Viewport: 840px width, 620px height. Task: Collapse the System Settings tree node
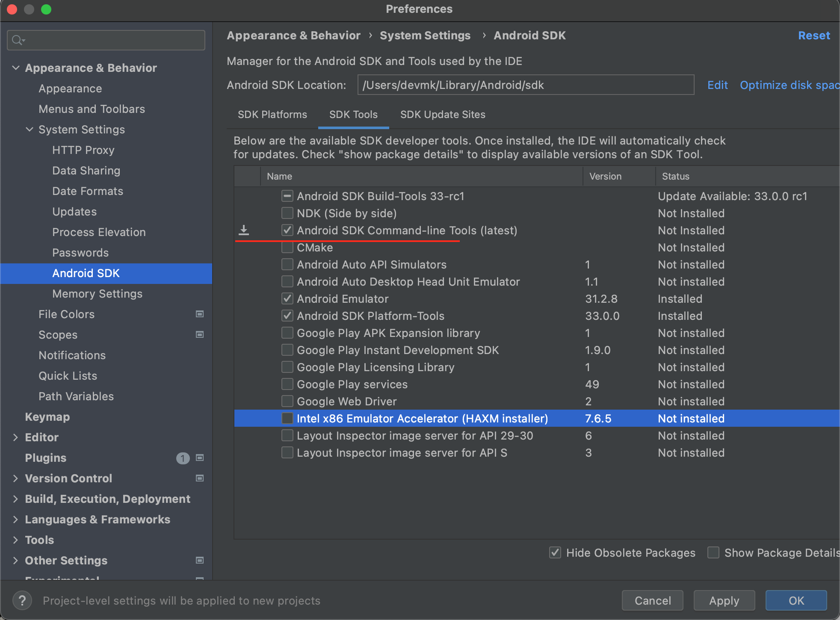(29, 129)
